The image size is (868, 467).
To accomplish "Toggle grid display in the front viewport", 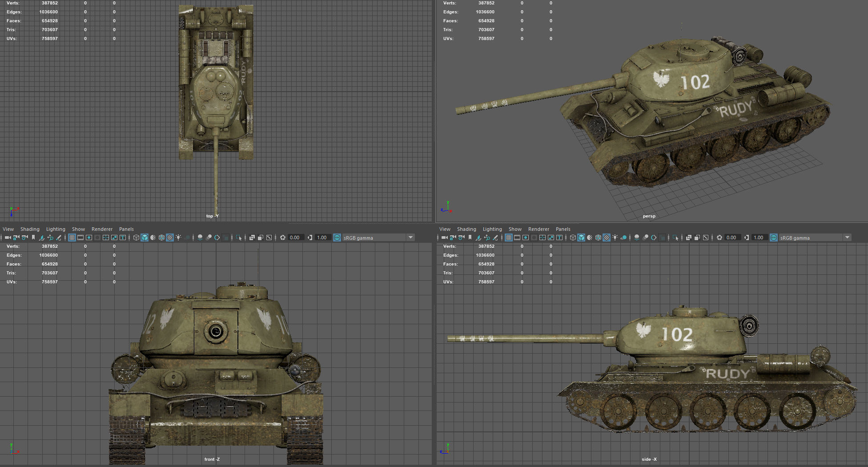I will coord(72,237).
